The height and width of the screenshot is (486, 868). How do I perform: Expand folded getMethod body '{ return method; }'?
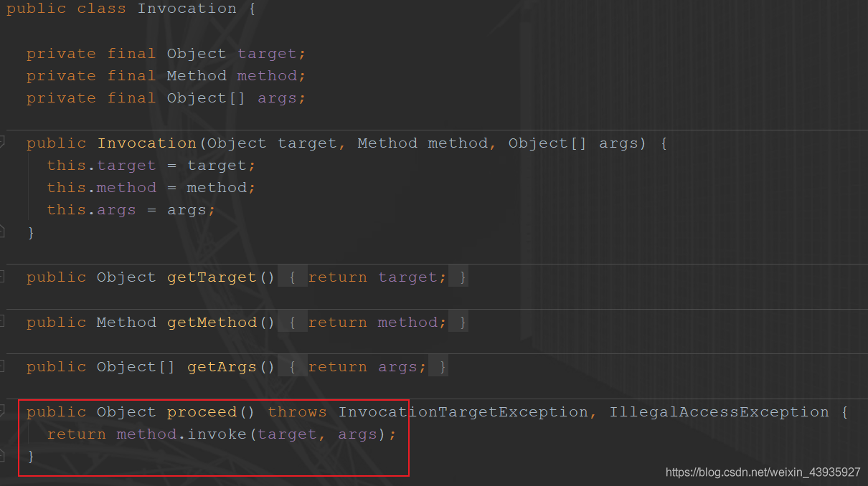[x=378, y=323]
